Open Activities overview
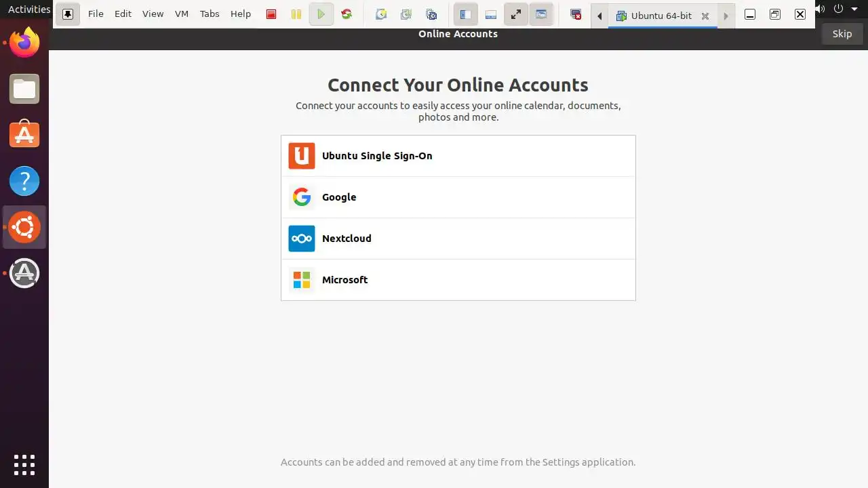868x488 pixels. click(28, 9)
